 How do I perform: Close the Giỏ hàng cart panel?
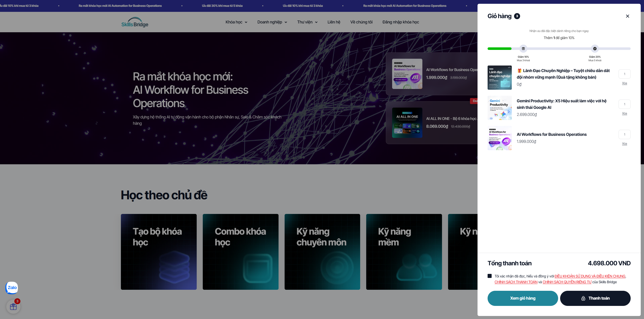(627, 16)
